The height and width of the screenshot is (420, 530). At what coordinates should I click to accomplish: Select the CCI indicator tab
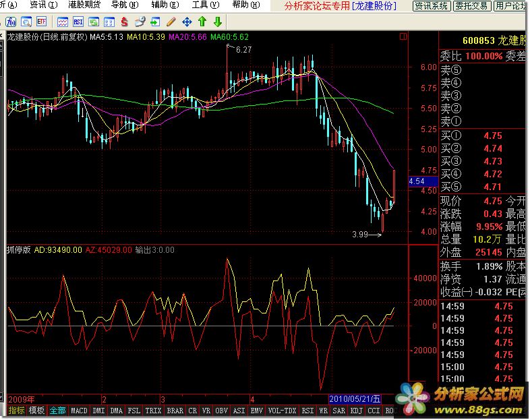374,411
